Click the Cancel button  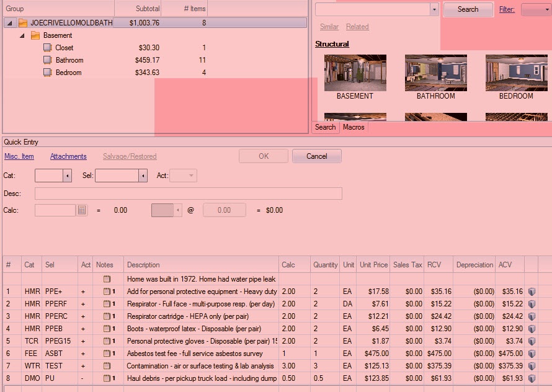tap(316, 156)
